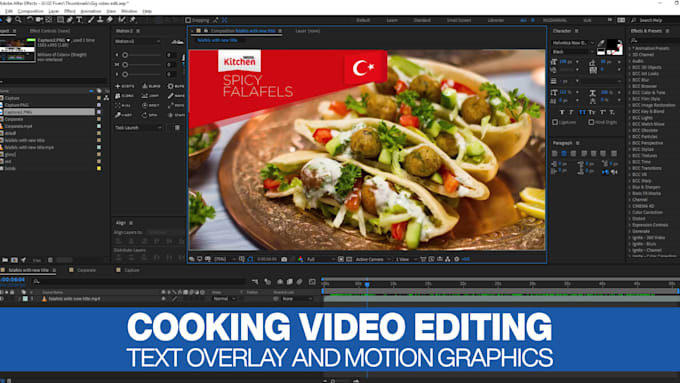Screen dimensions: 680x383
Task: Click the first Motion 2 slider knob
Action: click(125, 55)
